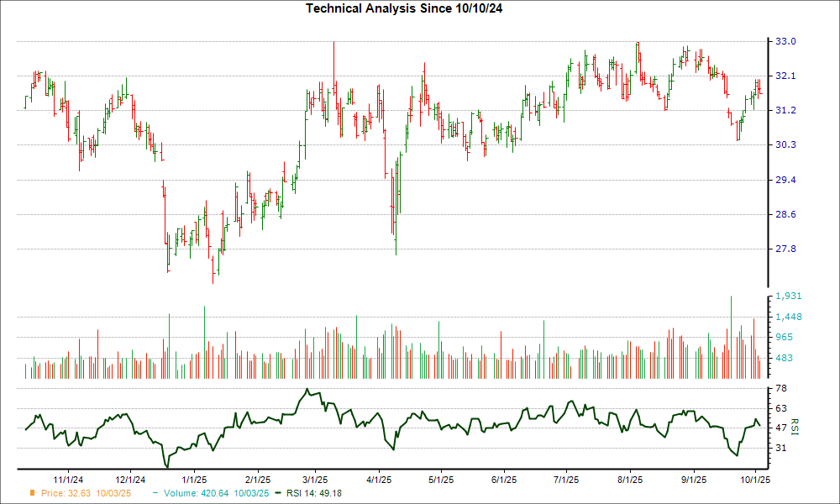Click the RSI line's lowest dip before 1/1/25
Image resolution: width=840 pixels, height=504 pixels.
(x=167, y=466)
